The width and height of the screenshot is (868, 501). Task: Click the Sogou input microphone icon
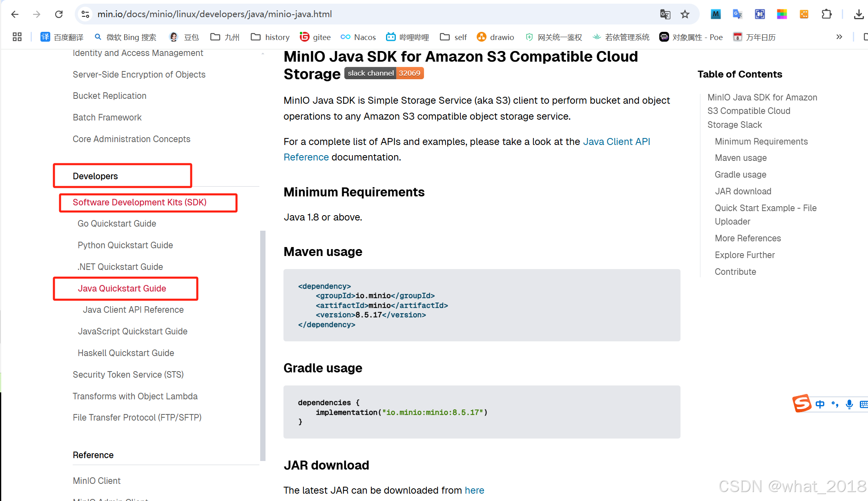click(849, 404)
